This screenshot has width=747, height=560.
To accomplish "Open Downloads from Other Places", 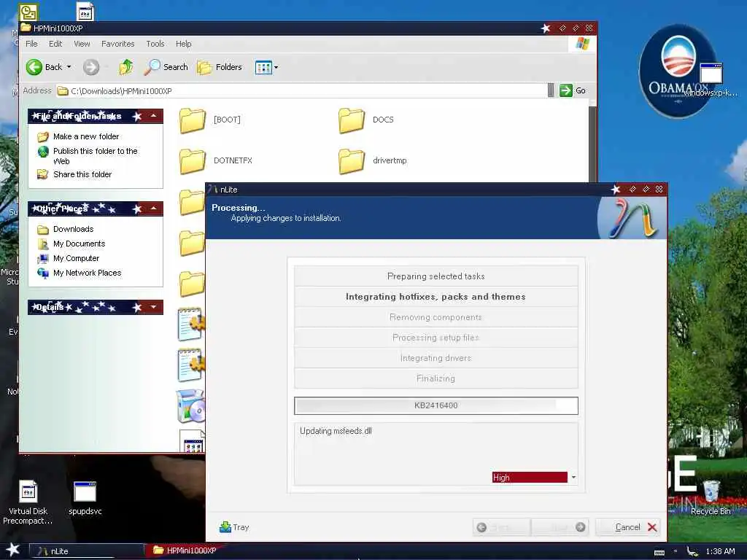I will [x=74, y=229].
